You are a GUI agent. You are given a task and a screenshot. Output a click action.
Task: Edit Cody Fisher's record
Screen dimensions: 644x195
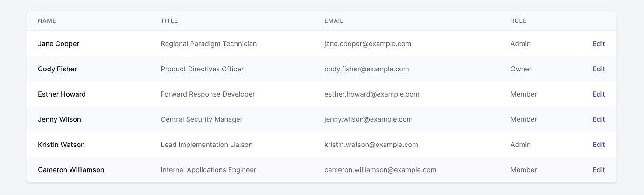click(x=598, y=69)
